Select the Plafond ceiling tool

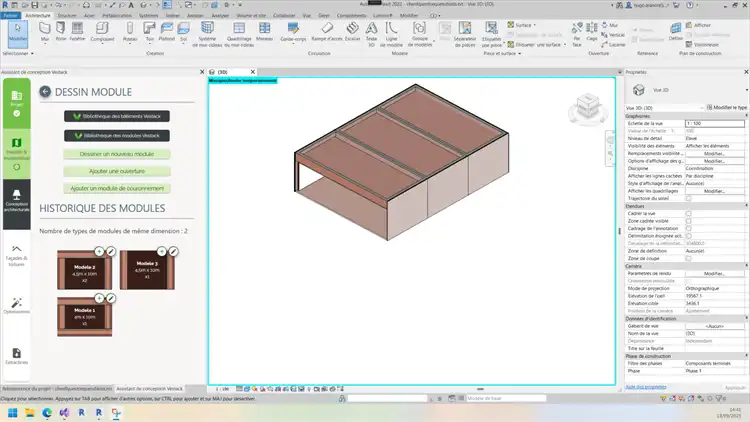point(166,32)
